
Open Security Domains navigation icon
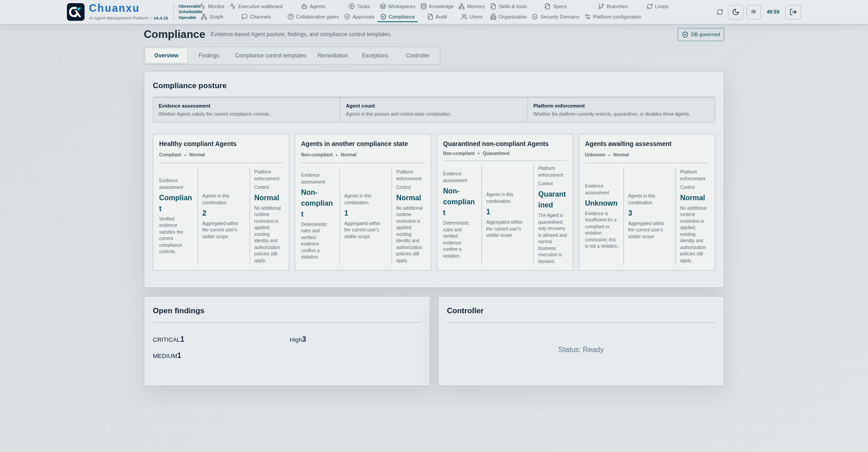(535, 17)
